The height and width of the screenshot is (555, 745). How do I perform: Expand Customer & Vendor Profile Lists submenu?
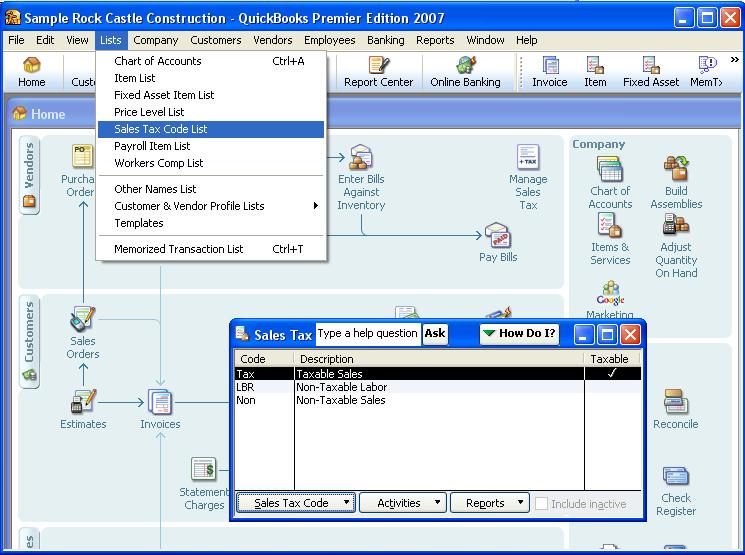(x=189, y=206)
